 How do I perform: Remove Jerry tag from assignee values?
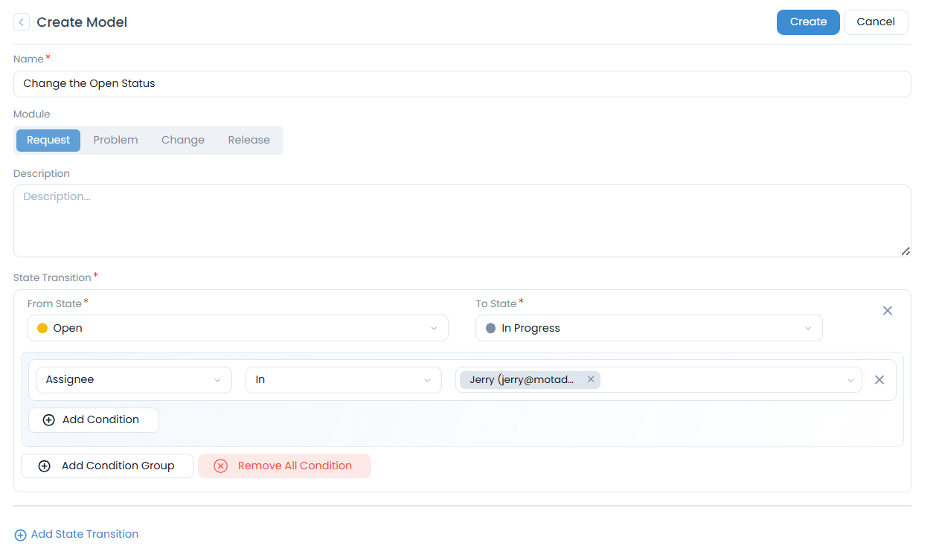(591, 379)
